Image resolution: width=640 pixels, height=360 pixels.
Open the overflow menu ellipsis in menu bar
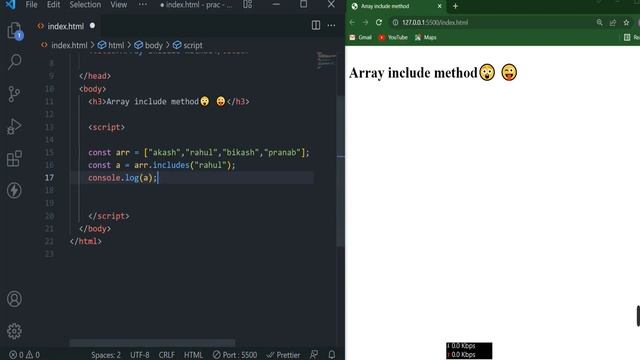[142, 4]
